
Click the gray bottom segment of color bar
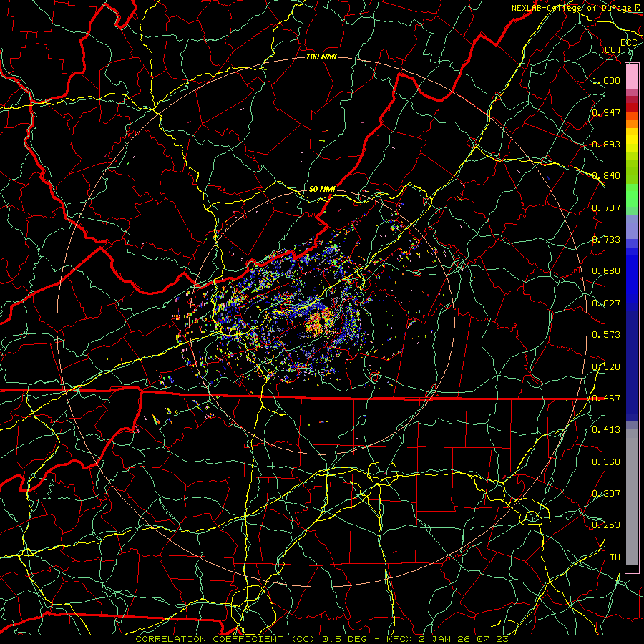point(632,497)
